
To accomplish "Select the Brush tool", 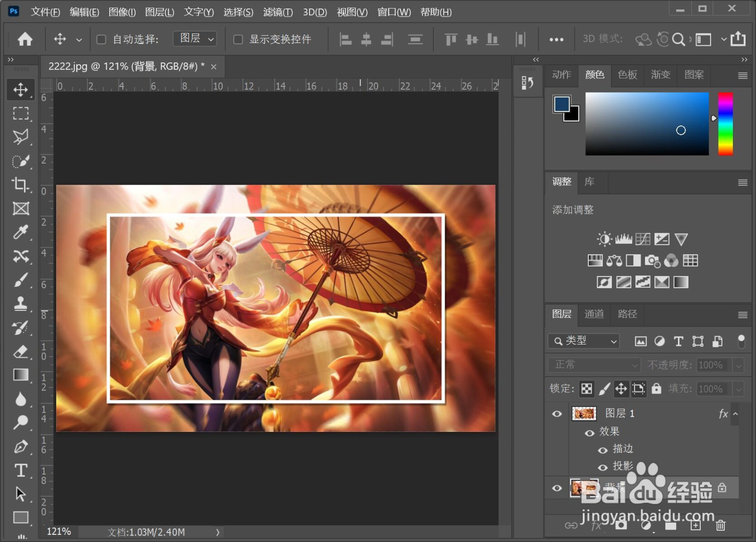I will click(x=21, y=280).
